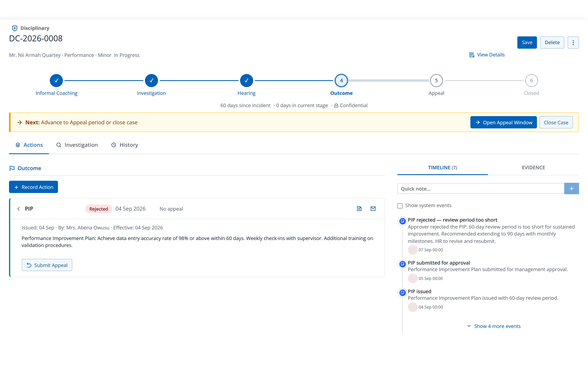Click the Record Action button
This screenshot has height=368, width=588.
pyautogui.click(x=33, y=187)
